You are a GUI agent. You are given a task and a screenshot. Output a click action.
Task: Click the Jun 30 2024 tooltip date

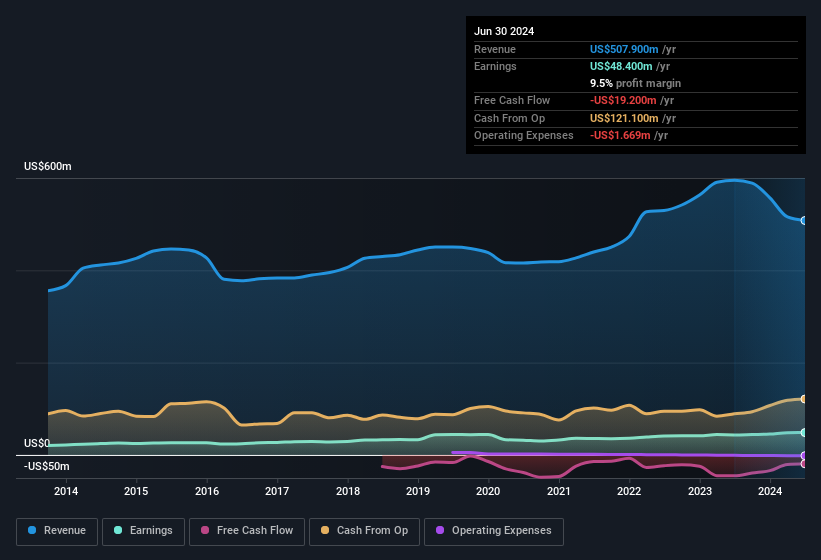(x=504, y=31)
